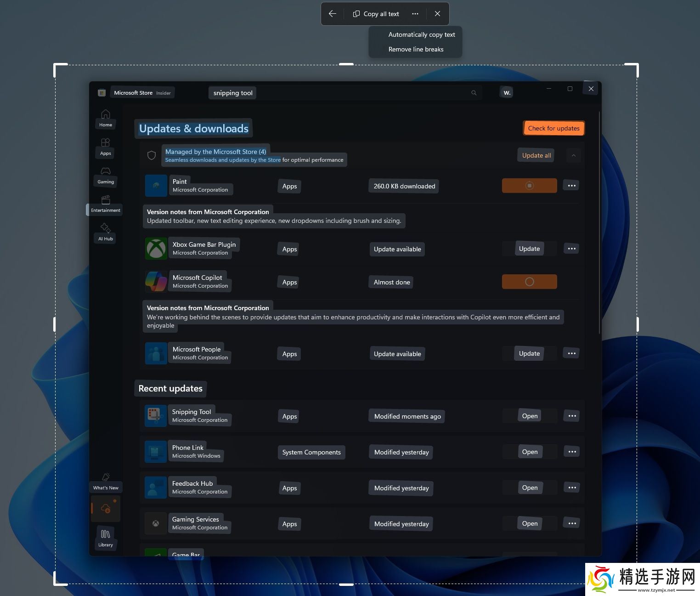Go to Home in Store sidebar
The width and height of the screenshot is (700, 596).
point(106,118)
